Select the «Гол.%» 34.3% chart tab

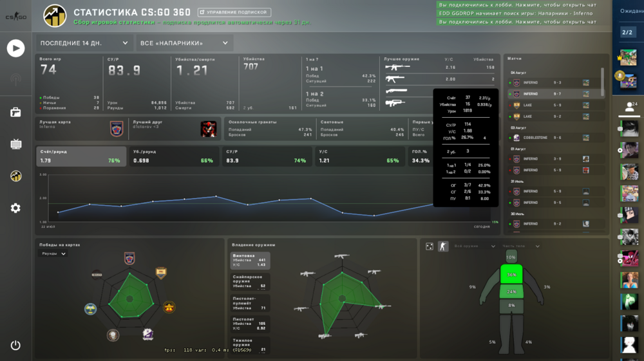coord(421,156)
